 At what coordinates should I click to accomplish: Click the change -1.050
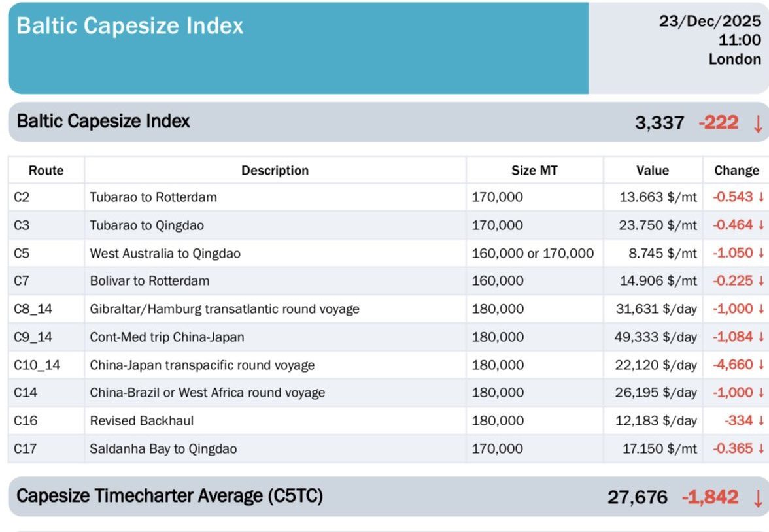click(732, 253)
